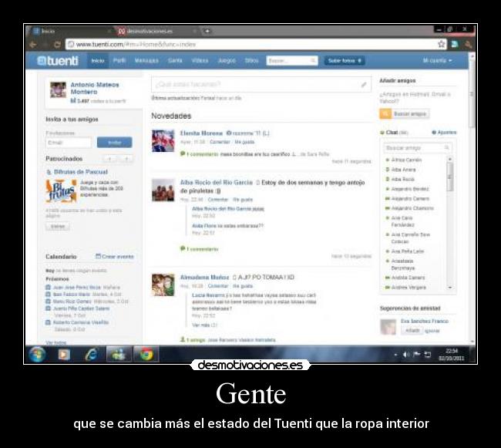Click the browser address bar
501x448 pixels.
coord(251,44)
